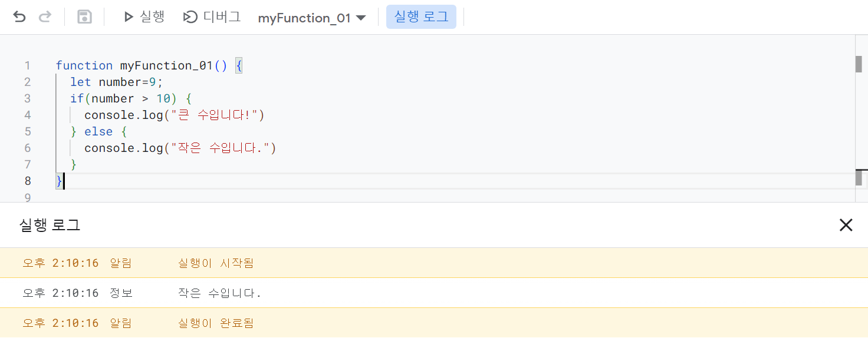The image size is (868, 338).
Task: Select the 정보 '작은 수입니다.' log entry
Action: click(434, 293)
